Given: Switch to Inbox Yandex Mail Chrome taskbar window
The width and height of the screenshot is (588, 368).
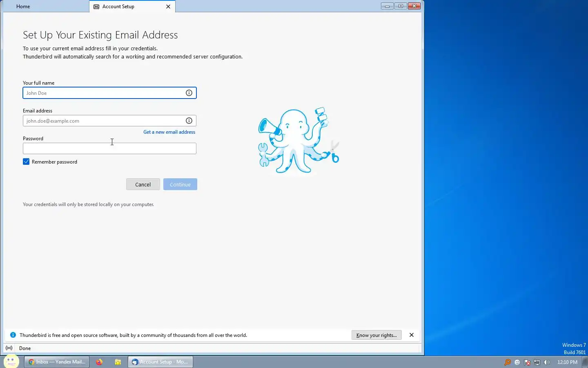Looking at the screenshot, I should 57,362.
